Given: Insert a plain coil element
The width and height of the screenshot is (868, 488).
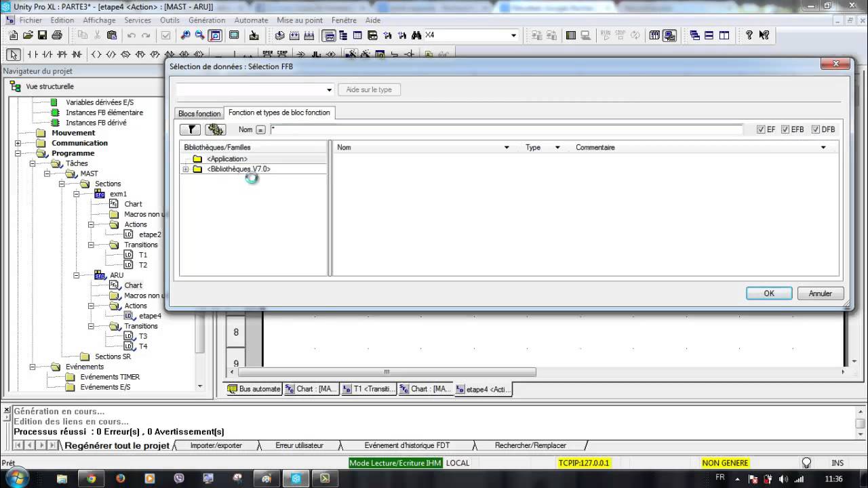Looking at the screenshot, I should (x=96, y=54).
